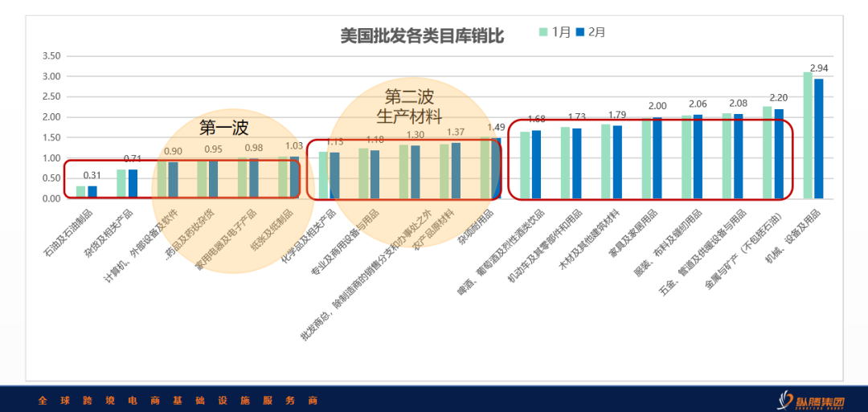
Task: Select the 3.50 y-axis tick label
Action: [x=51, y=56]
